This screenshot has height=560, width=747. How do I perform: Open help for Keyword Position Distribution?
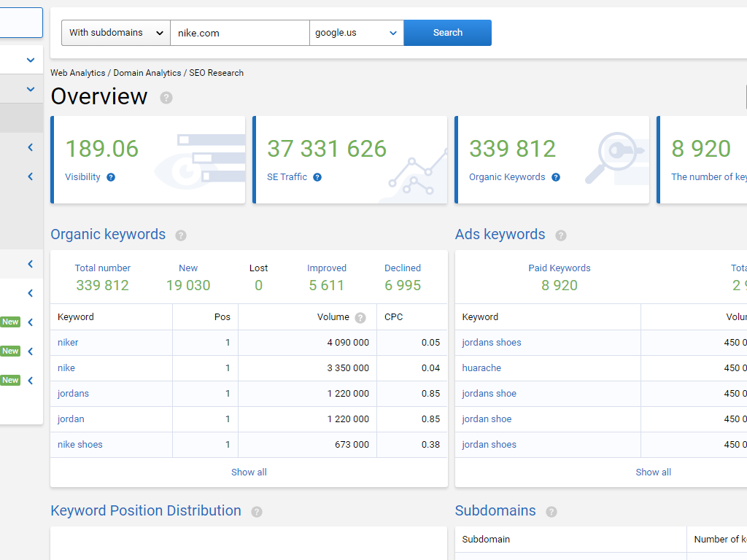pyautogui.click(x=256, y=511)
